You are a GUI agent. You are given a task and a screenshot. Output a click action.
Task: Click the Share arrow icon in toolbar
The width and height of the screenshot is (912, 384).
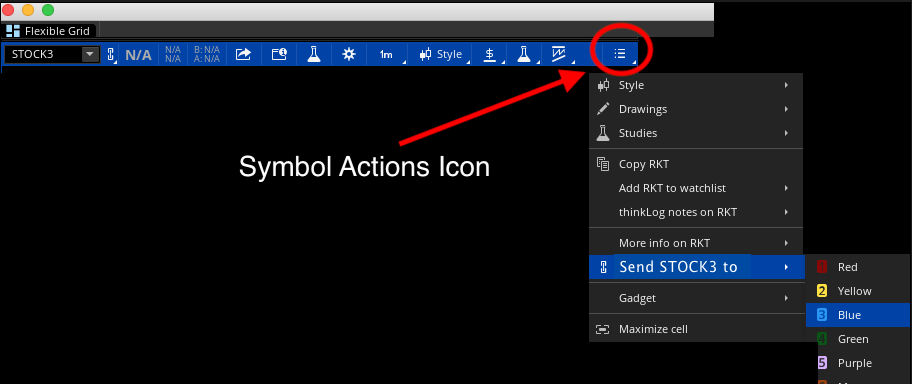[x=243, y=54]
